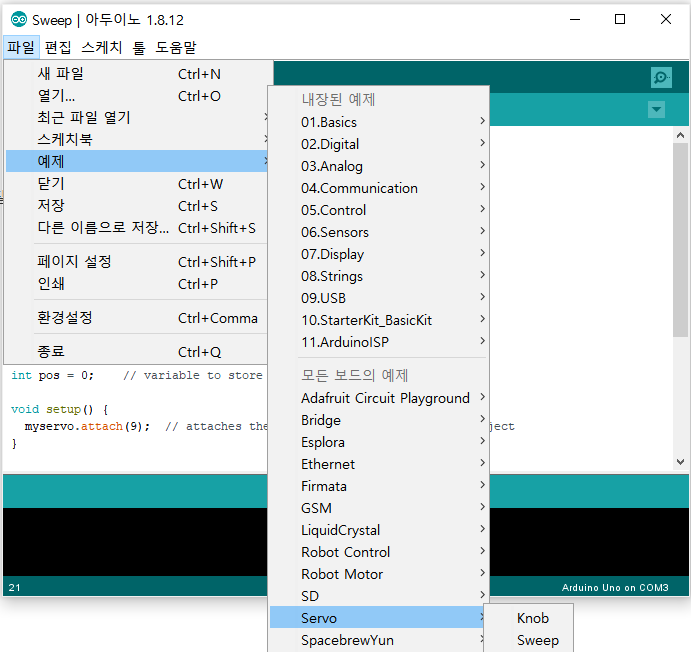Click the myservo.attach(9); code line

(x=86, y=426)
